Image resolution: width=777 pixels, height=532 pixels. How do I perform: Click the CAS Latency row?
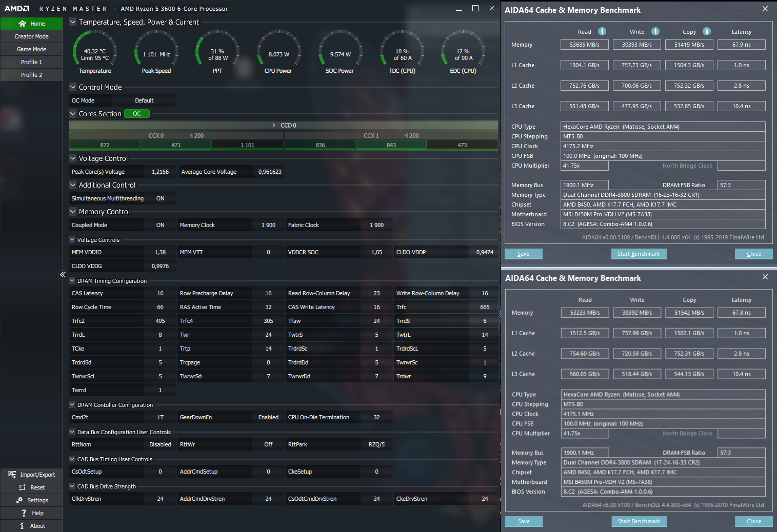[x=123, y=293]
